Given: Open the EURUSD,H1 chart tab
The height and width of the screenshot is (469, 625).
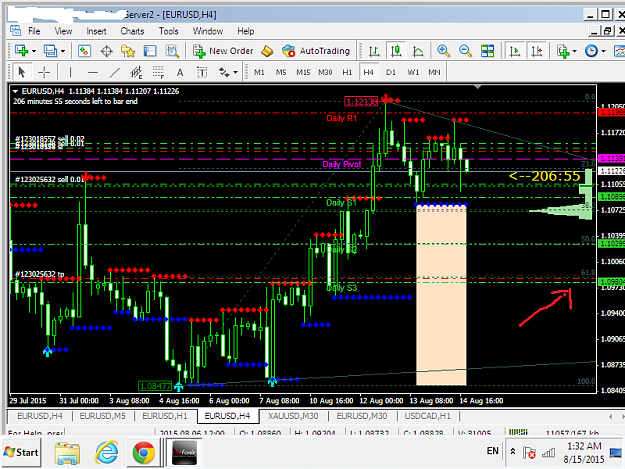Looking at the screenshot, I should pyautogui.click(x=165, y=416).
